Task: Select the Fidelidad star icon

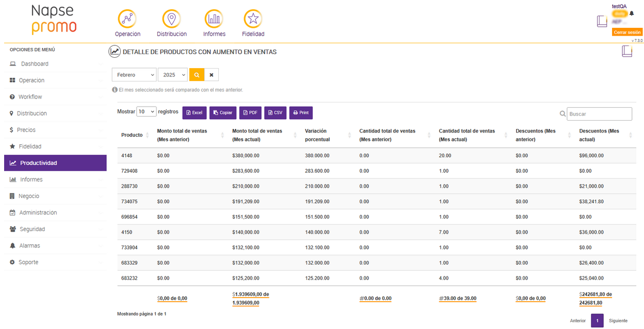Action: (x=253, y=19)
